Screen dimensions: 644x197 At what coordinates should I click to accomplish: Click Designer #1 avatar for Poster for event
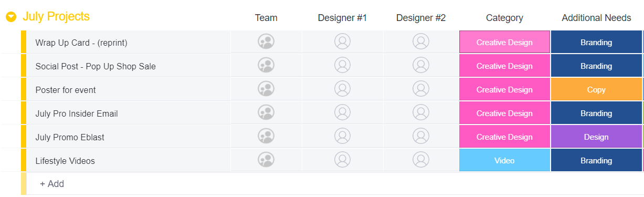[x=342, y=89]
